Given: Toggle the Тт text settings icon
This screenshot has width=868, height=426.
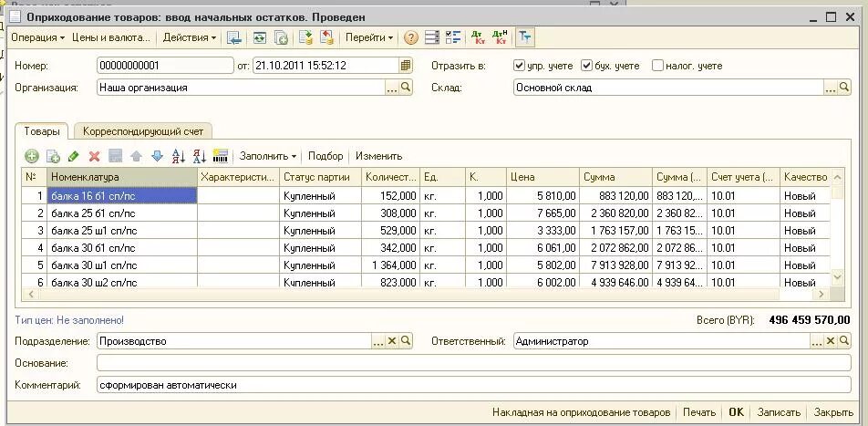Looking at the screenshot, I should 525,37.
